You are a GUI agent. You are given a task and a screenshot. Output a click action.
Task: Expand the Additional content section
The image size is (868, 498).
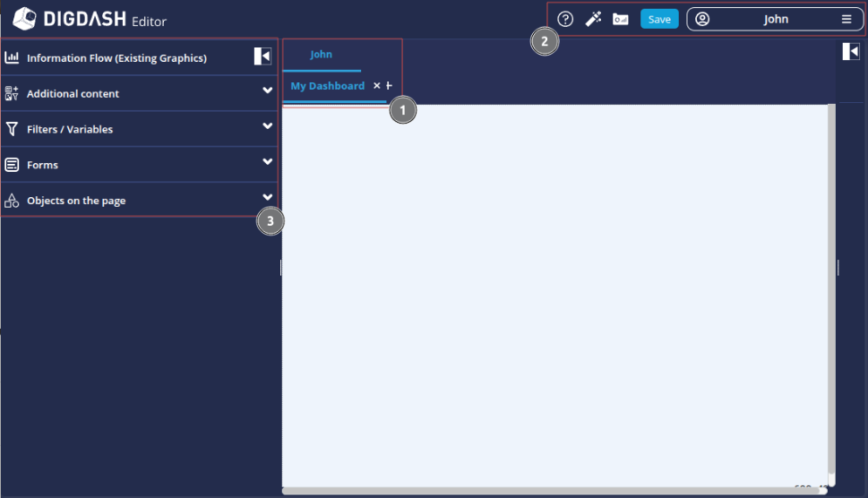tap(267, 90)
